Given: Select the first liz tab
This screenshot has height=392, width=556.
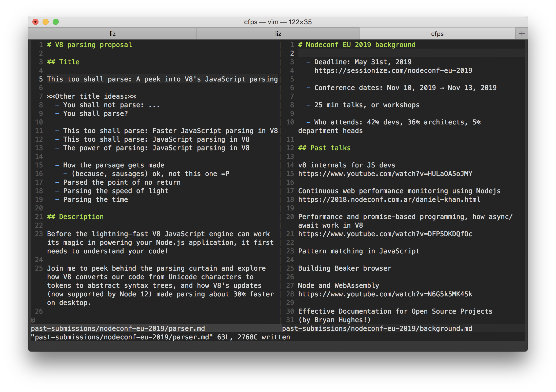Looking at the screenshot, I should click(112, 34).
